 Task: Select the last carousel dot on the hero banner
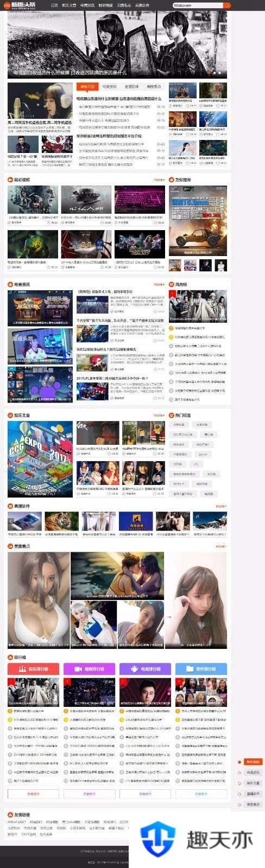point(220,72)
